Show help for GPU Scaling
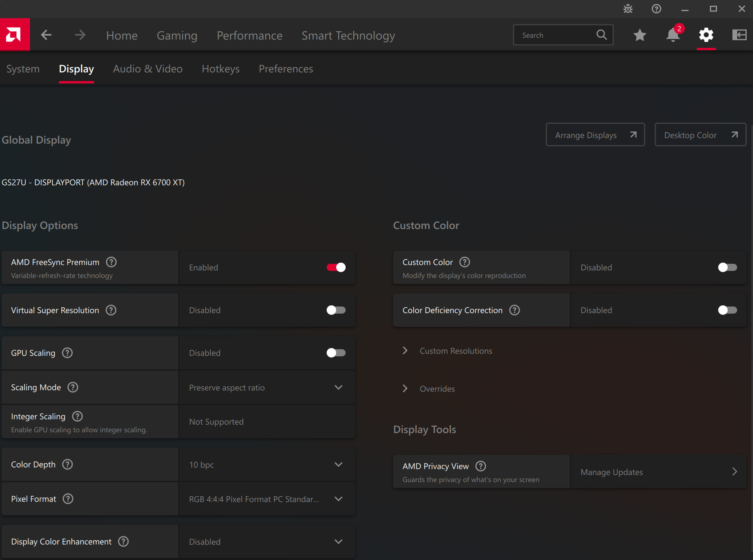This screenshot has width=753, height=560. click(x=68, y=353)
